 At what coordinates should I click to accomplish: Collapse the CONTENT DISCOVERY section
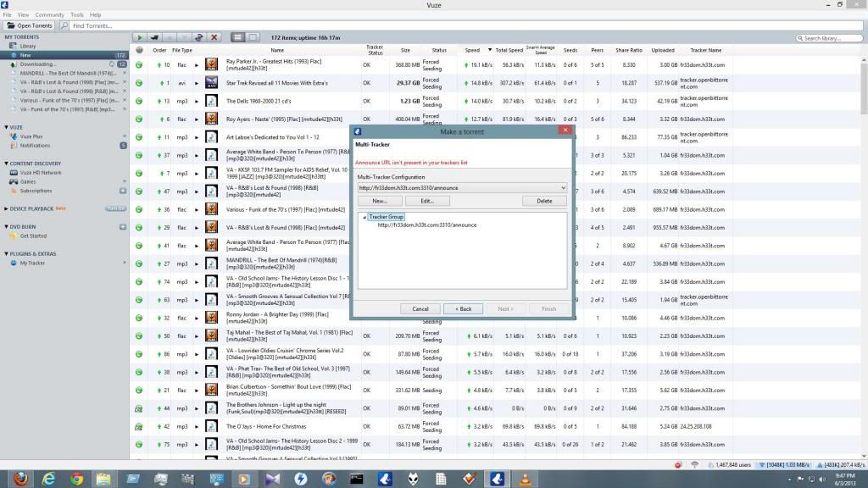pyautogui.click(x=6, y=164)
